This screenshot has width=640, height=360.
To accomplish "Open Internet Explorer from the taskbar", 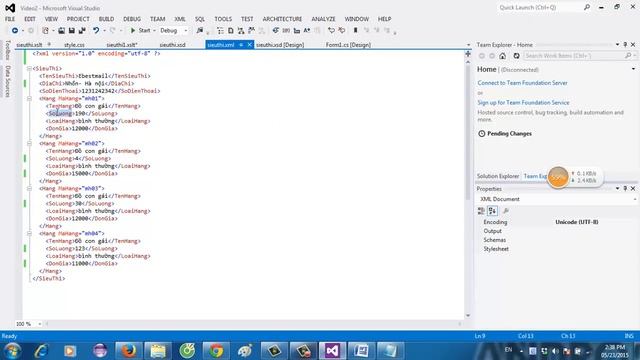I will pyautogui.click(x=41, y=351).
